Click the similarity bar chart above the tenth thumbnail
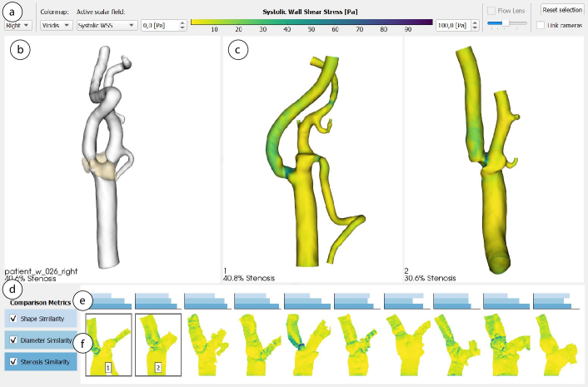This screenshot has height=387, width=588. point(556,301)
